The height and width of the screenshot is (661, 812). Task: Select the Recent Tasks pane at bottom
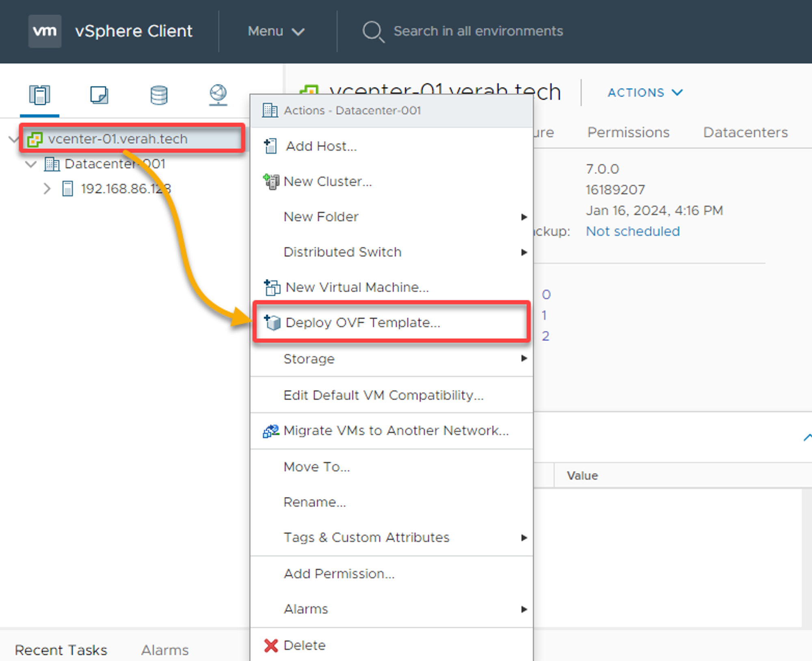pos(61,650)
